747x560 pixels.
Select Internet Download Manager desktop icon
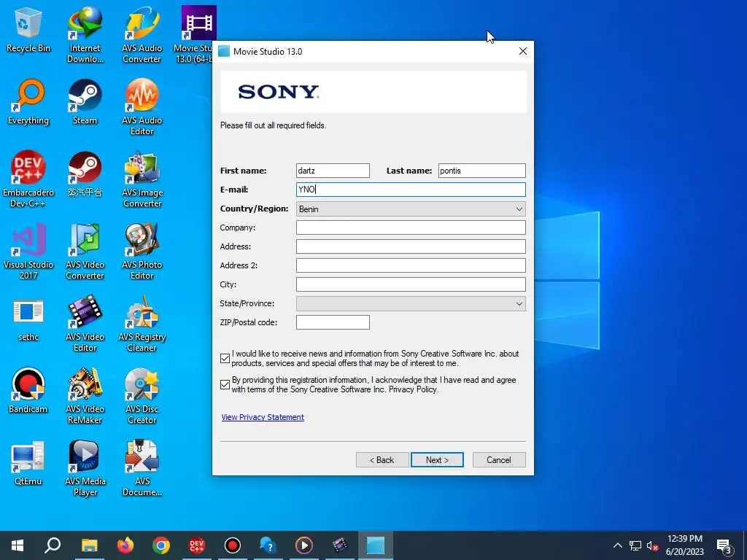click(85, 34)
